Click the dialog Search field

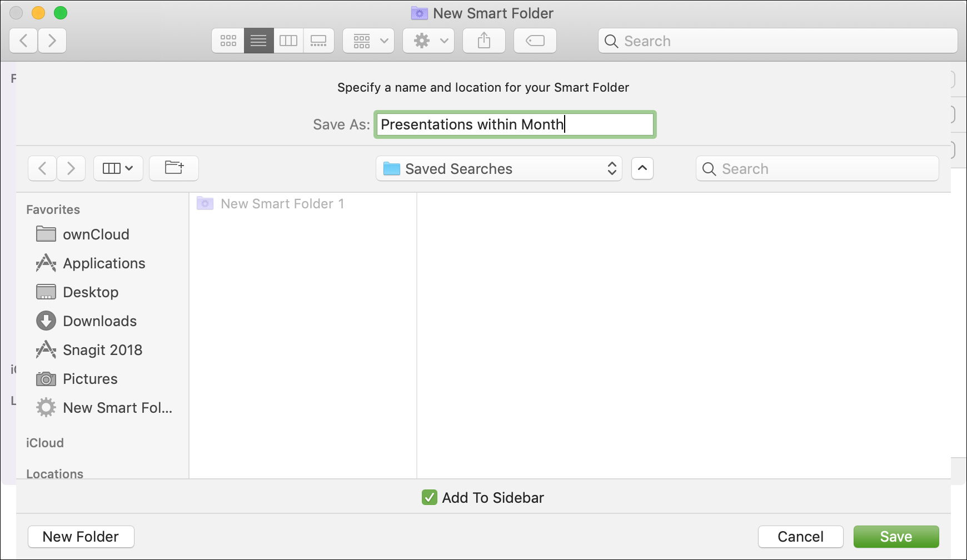[x=817, y=168]
